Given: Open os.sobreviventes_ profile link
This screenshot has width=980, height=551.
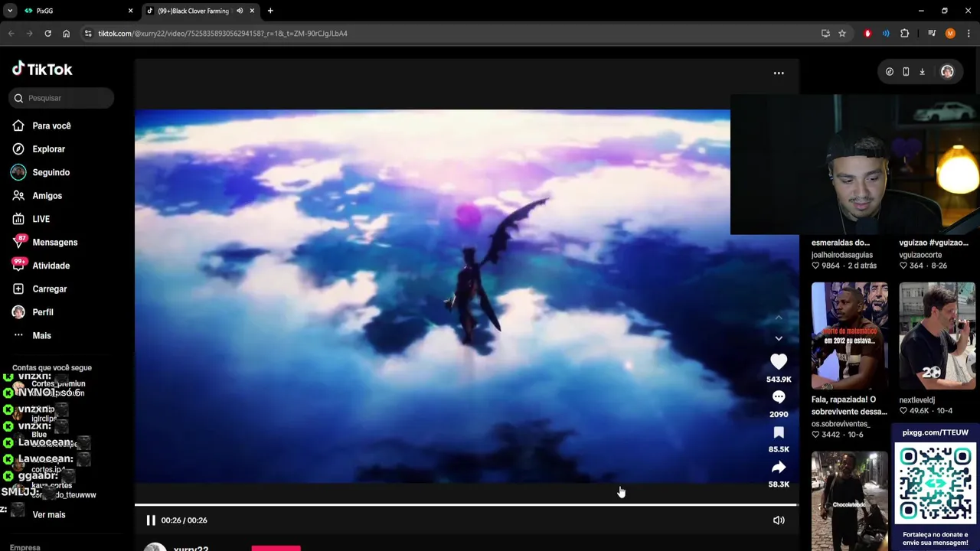Looking at the screenshot, I should point(841,424).
